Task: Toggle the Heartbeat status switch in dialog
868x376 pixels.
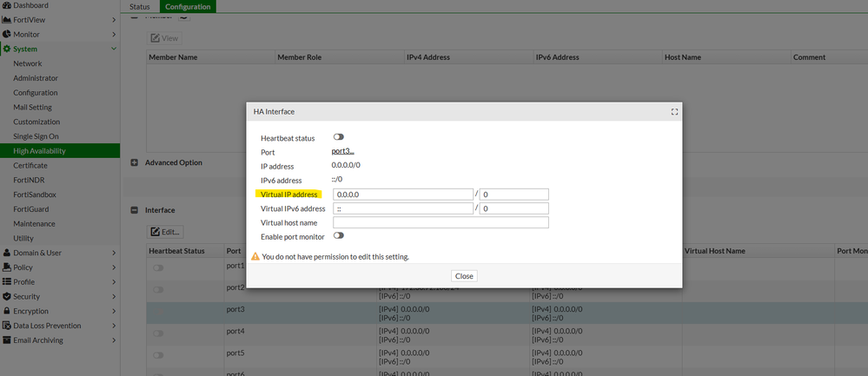Action: [338, 136]
